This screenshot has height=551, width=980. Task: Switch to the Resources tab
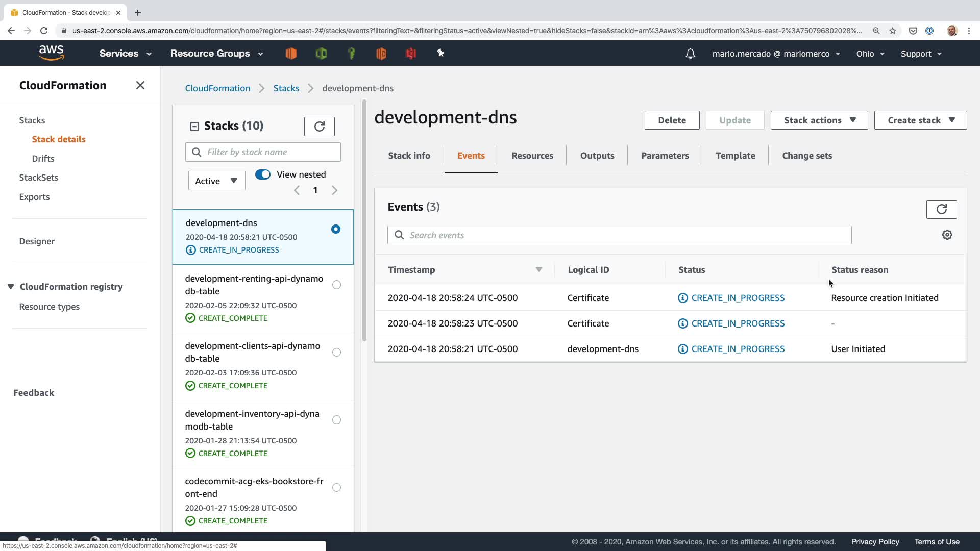tap(532, 156)
